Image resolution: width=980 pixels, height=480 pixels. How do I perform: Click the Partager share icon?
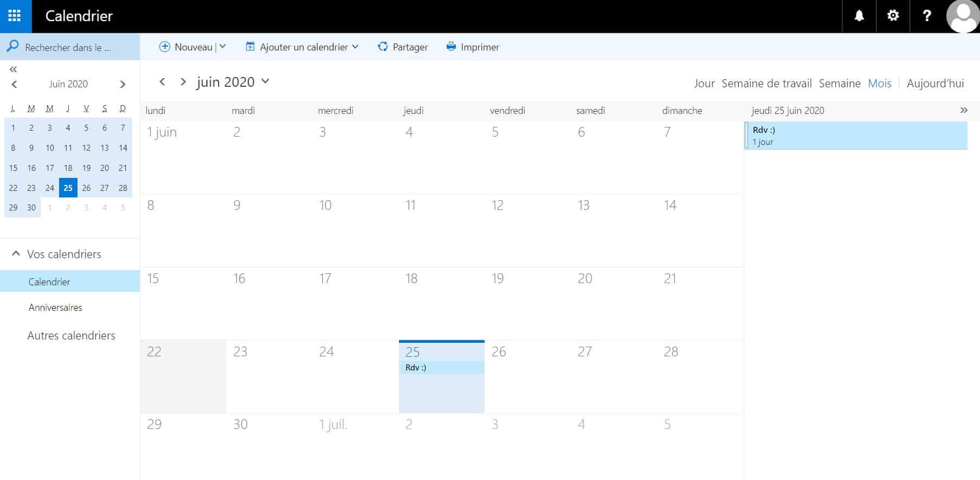(x=383, y=47)
